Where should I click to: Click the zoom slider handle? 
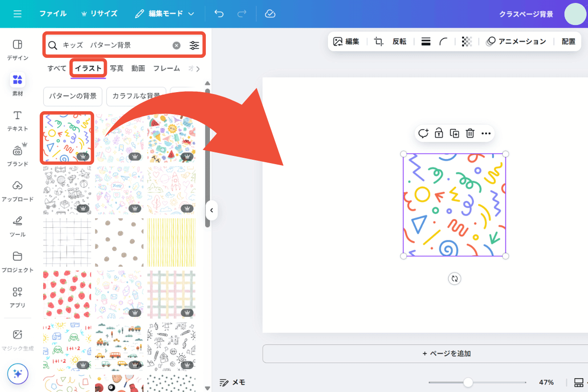(x=468, y=382)
